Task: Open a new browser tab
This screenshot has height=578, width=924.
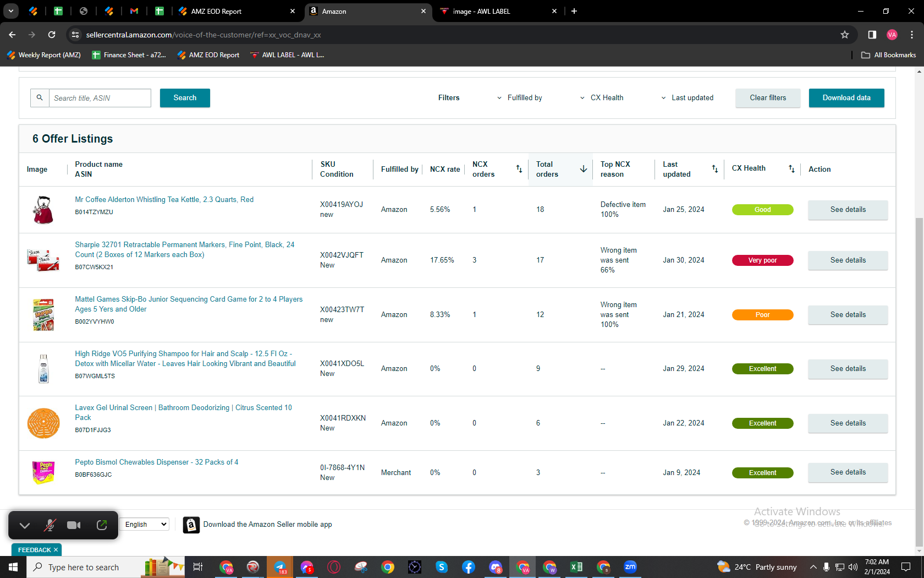Action: [x=574, y=11]
